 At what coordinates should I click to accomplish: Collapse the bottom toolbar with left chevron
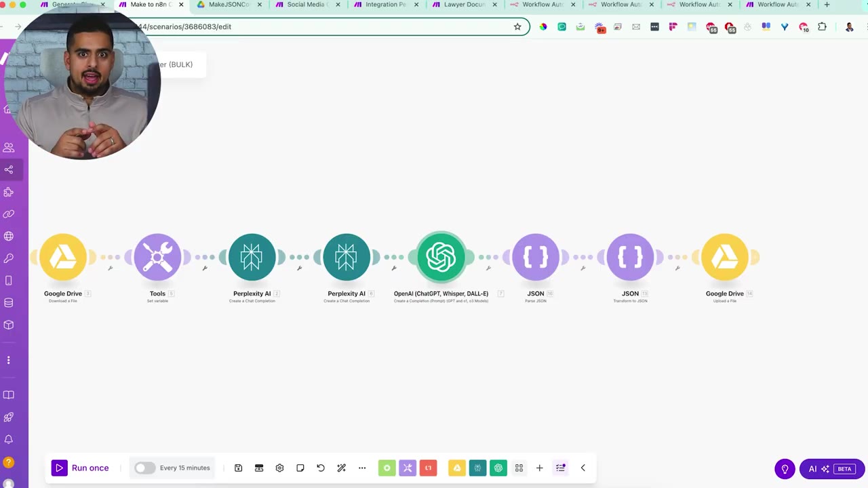pos(583,468)
